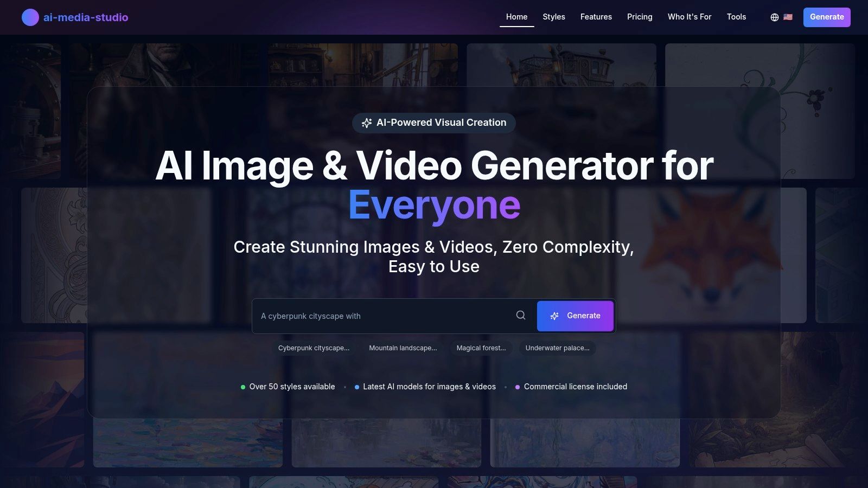Viewport: 868px width, 488px height.
Task: Select Home in the navigation bar
Action: click(516, 17)
